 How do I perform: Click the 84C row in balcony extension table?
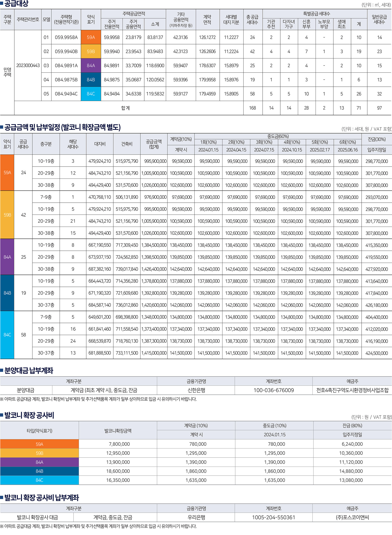coord(39,480)
